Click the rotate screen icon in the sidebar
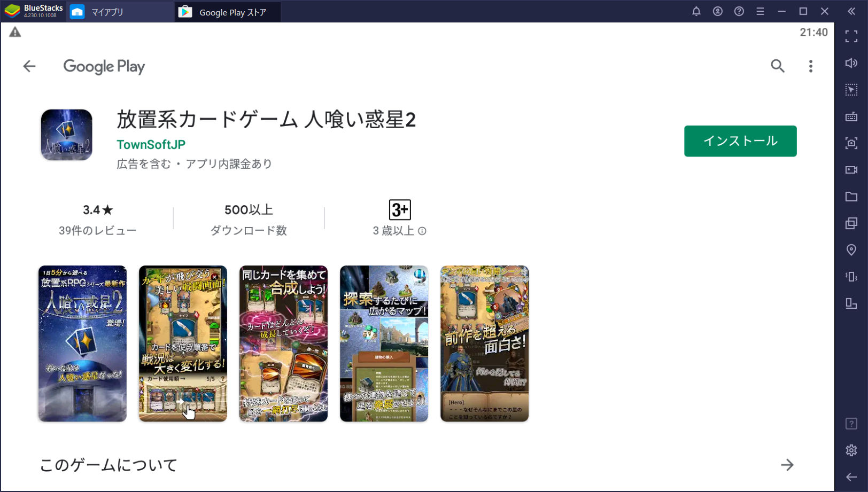Viewport: 868px width, 492px height. [851, 303]
